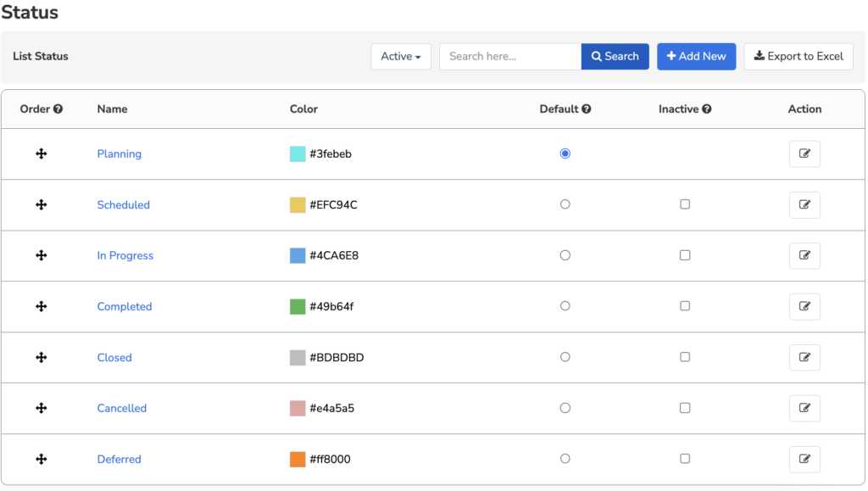The image size is (868, 491).
Task: Edit the Closed status
Action: pos(804,357)
